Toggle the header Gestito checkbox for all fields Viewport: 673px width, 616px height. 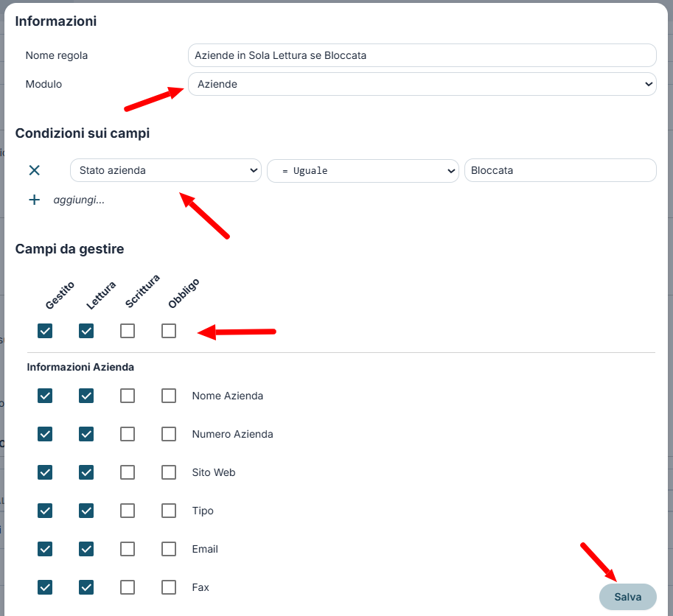point(45,331)
